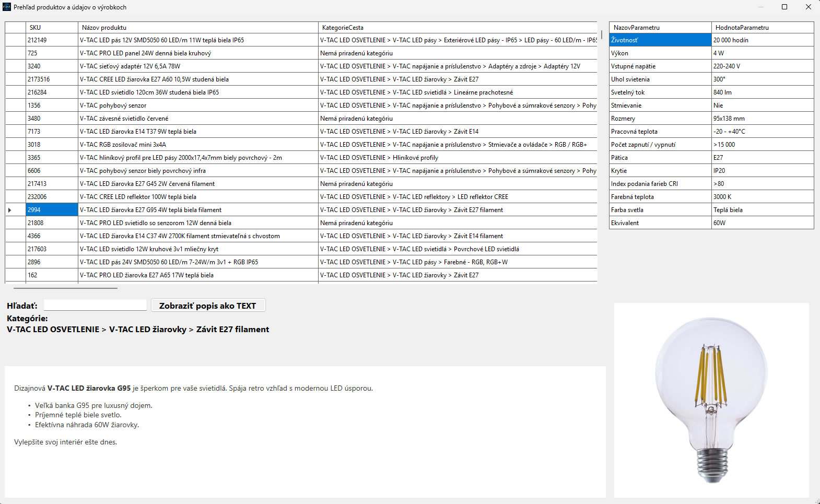The image size is (820, 504).
Task: Click the Farebná teplota parameter row
Action: click(x=711, y=197)
